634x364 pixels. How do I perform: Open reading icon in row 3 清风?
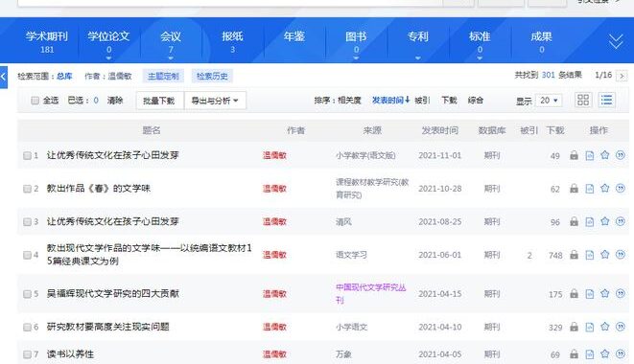(590, 221)
